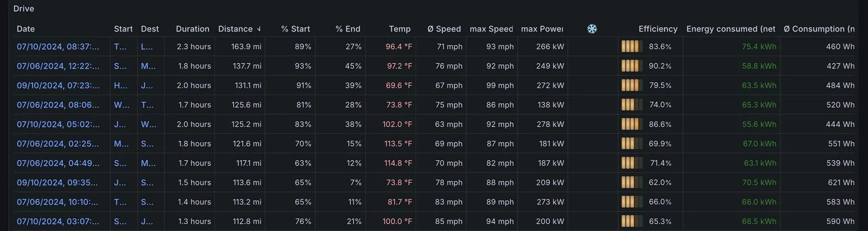Open start location link H... on 09/10 drive
This screenshot has width=868, height=231.
coord(120,85)
